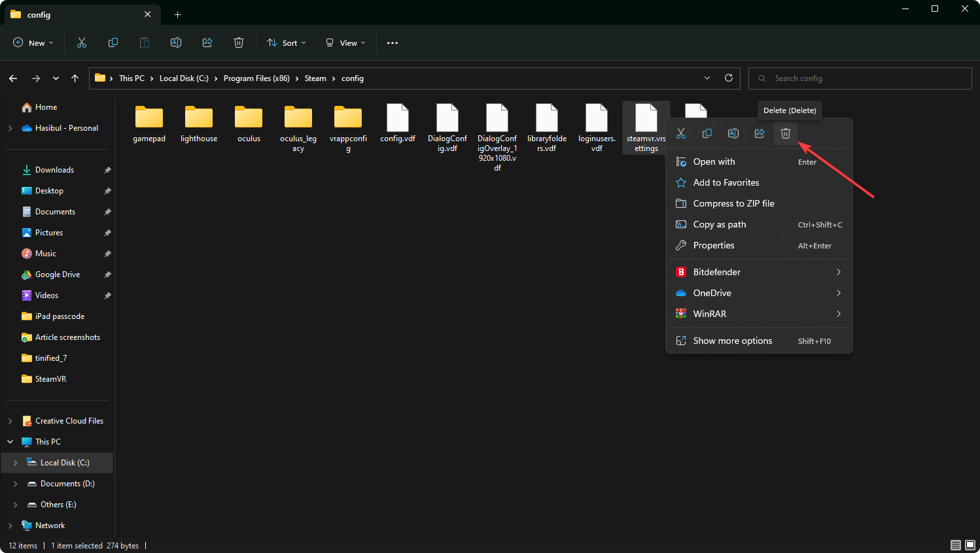Choose Compress to ZIP file
The height and width of the screenshot is (553, 980).
click(x=733, y=203)
